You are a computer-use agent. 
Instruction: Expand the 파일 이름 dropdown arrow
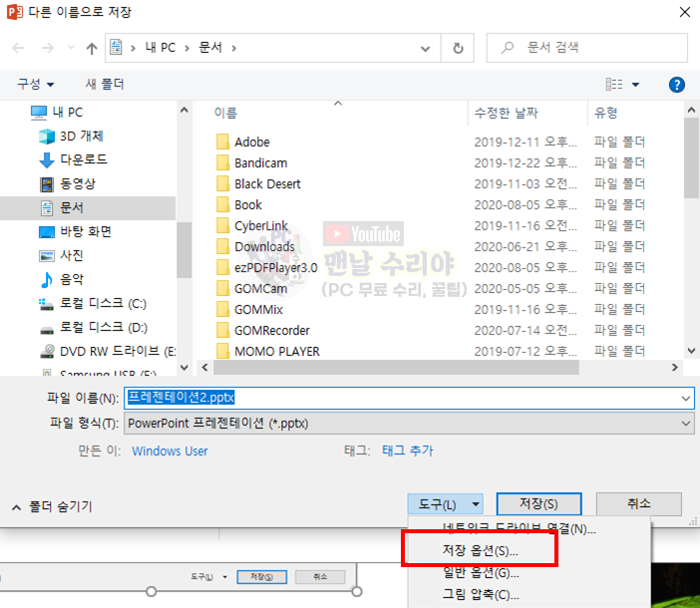point(686,398)
